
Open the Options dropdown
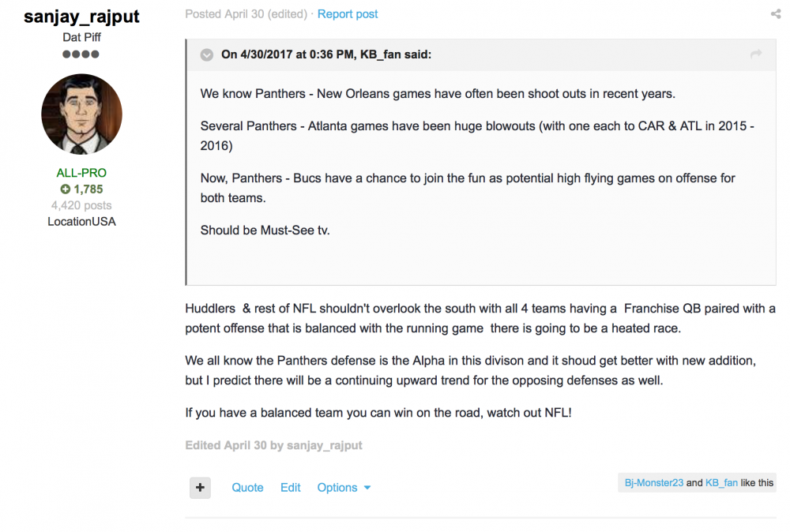(344, 488)
